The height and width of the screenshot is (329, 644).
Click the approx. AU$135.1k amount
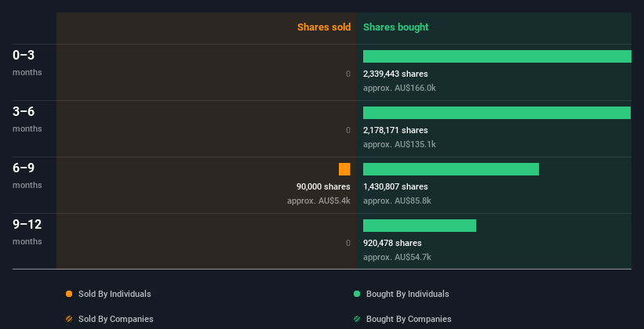[399, 144]
